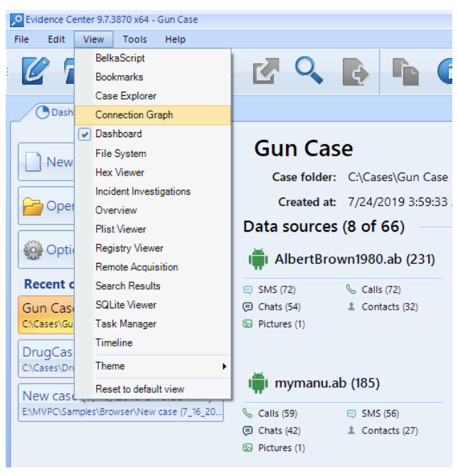Click the Options gear icon
The width and height of the screenshot is (458, 476).
[x=33, y=250]
